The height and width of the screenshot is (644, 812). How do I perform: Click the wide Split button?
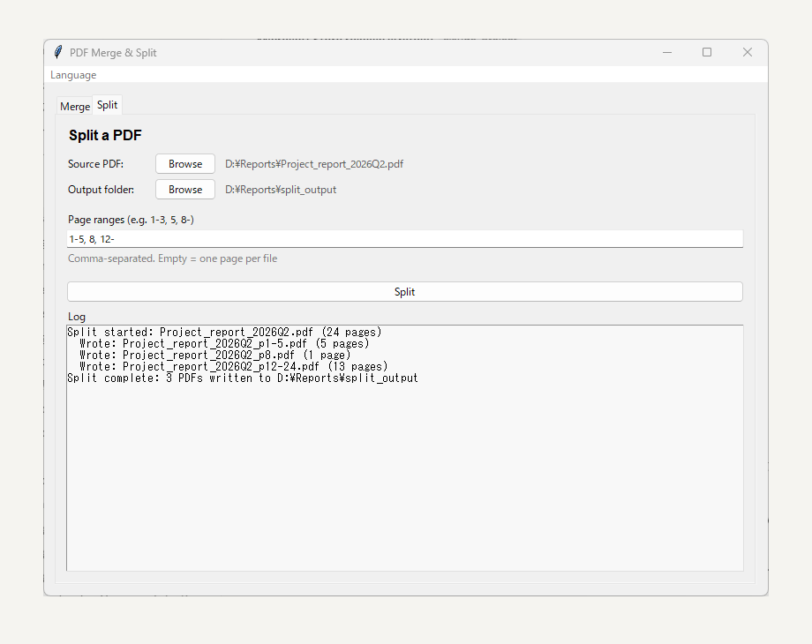(405, 291)
